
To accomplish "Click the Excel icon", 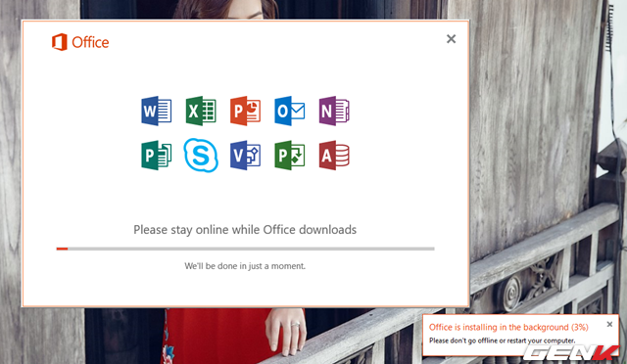I will coord(201,111).
